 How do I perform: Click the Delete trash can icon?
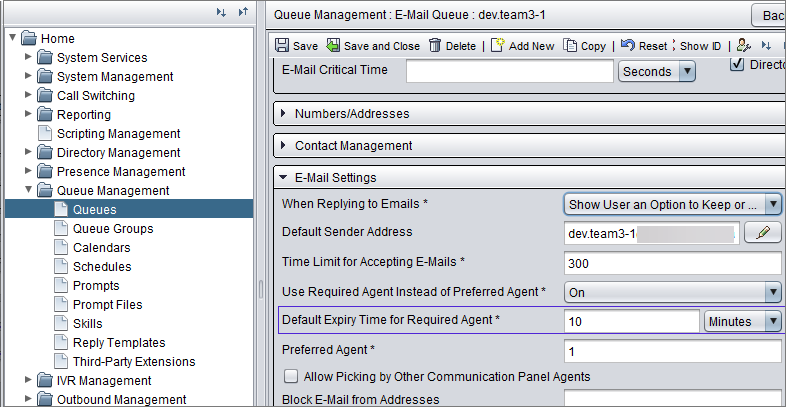[x=435, y=46]
